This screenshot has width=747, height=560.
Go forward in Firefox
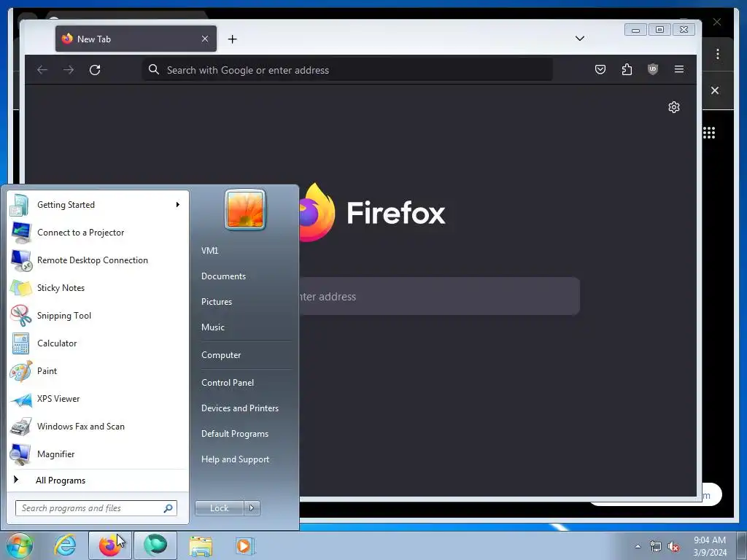click(69, 70)
